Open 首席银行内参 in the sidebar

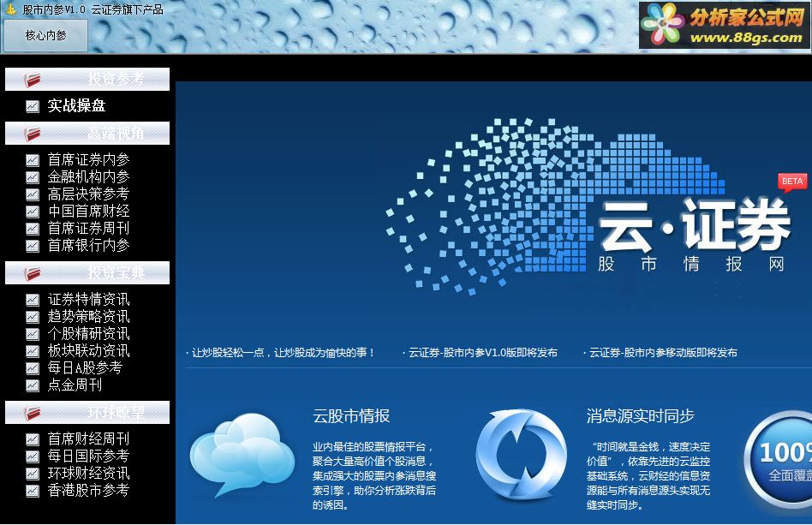point(88,246)
